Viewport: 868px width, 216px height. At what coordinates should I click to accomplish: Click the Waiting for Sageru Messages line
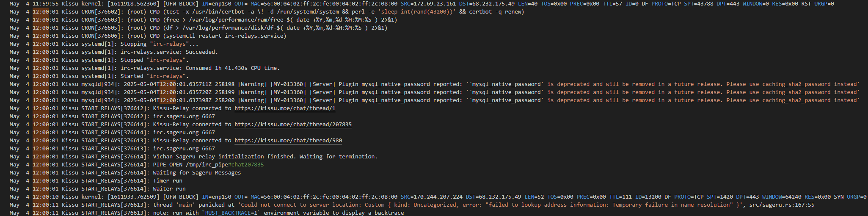coord(125,173)
